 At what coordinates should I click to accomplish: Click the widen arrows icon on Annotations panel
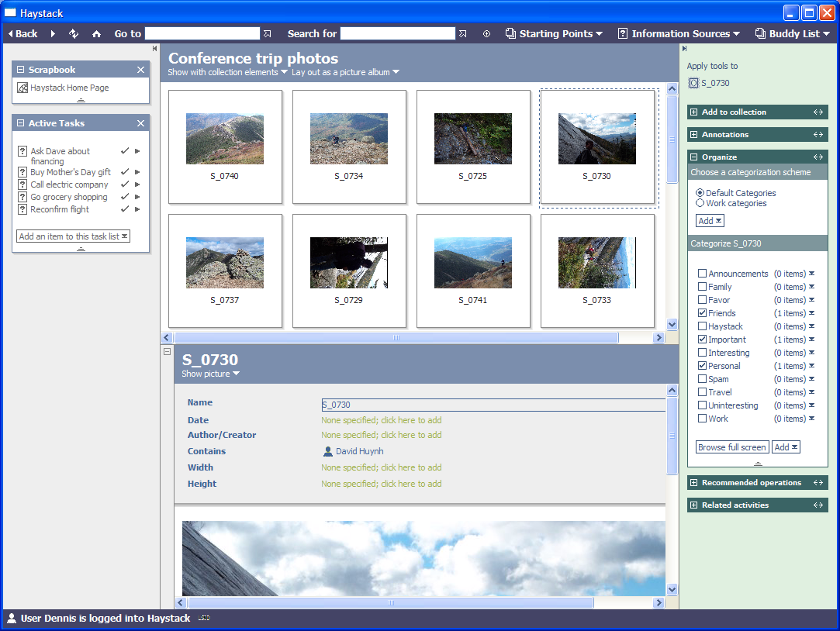(818, 135)
